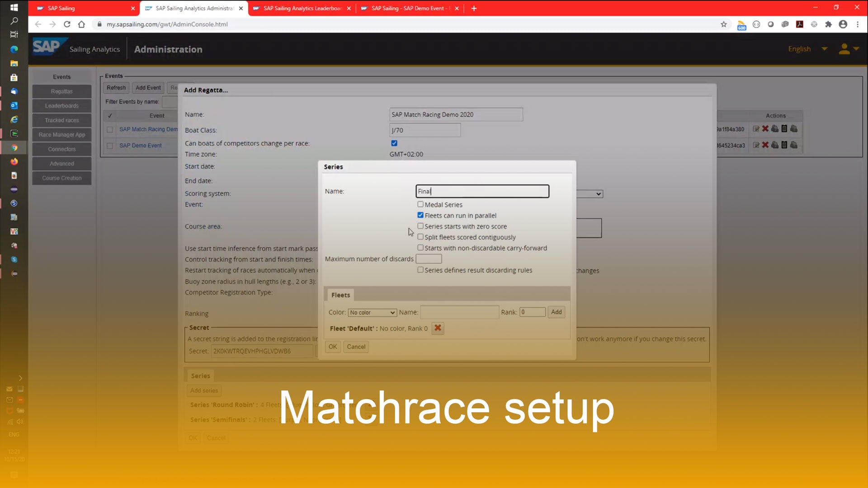Check Series starts with zero score

420,226
